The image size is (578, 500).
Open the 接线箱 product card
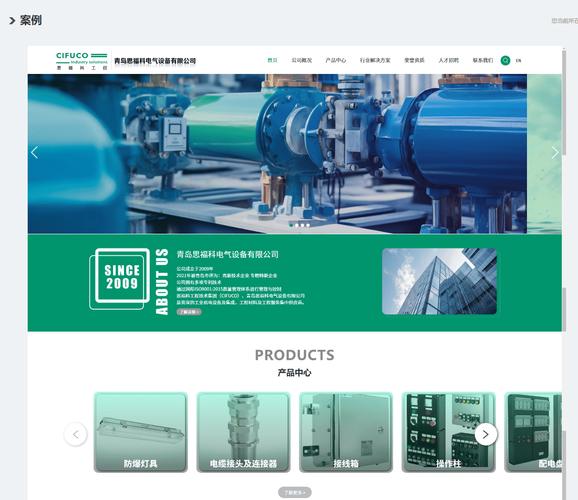pos(346,432)
